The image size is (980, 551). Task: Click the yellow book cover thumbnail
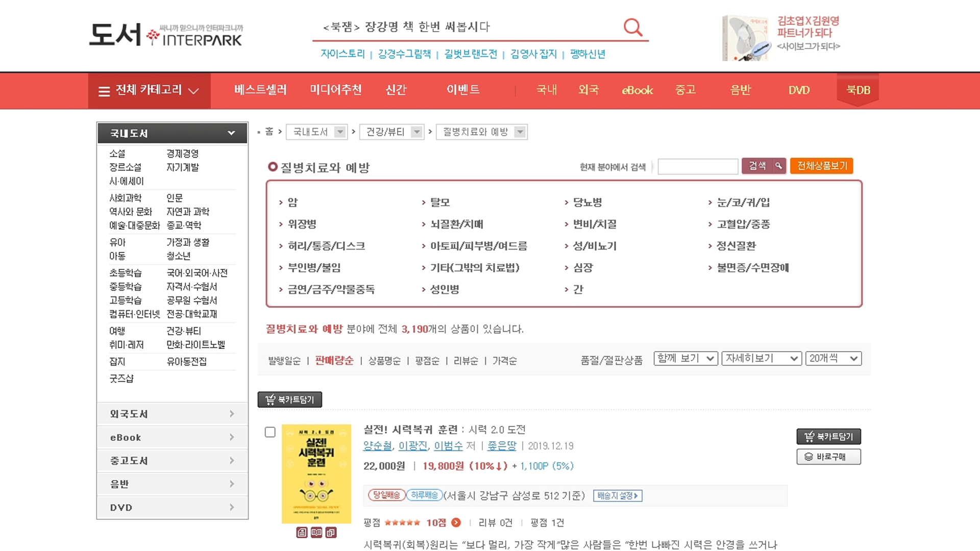(316, 473)
